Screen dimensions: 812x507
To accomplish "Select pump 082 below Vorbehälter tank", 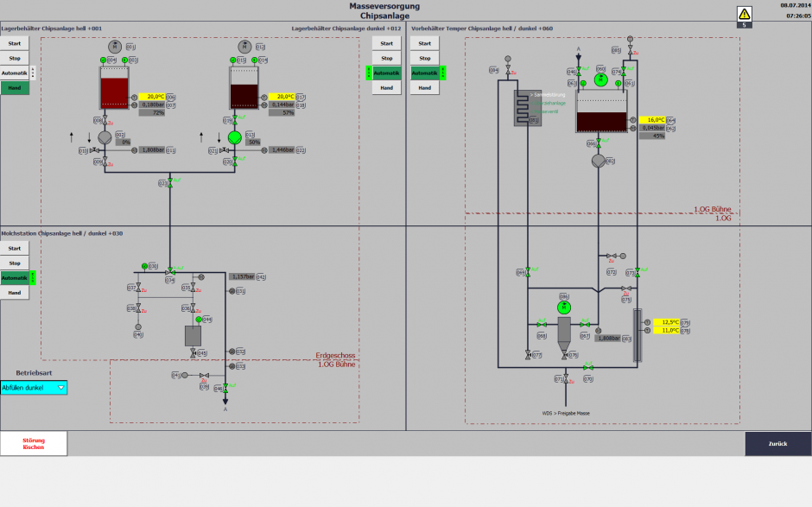I will coord(598,161).
